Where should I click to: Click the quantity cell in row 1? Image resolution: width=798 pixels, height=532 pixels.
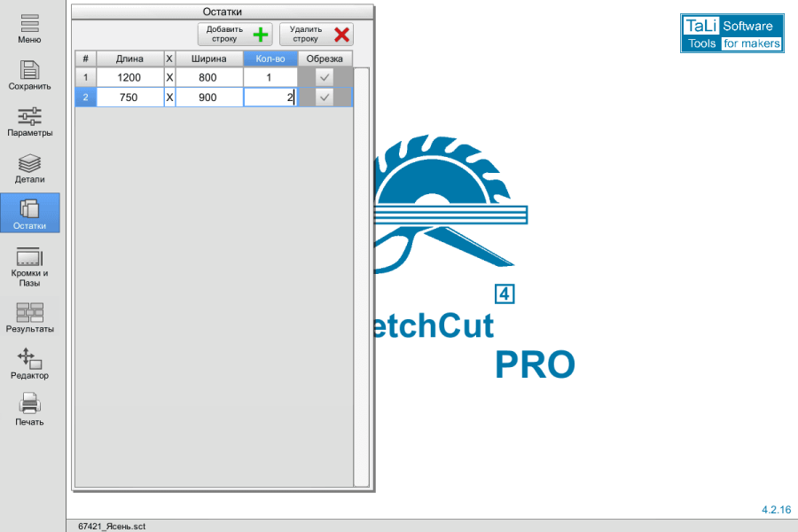270,77
